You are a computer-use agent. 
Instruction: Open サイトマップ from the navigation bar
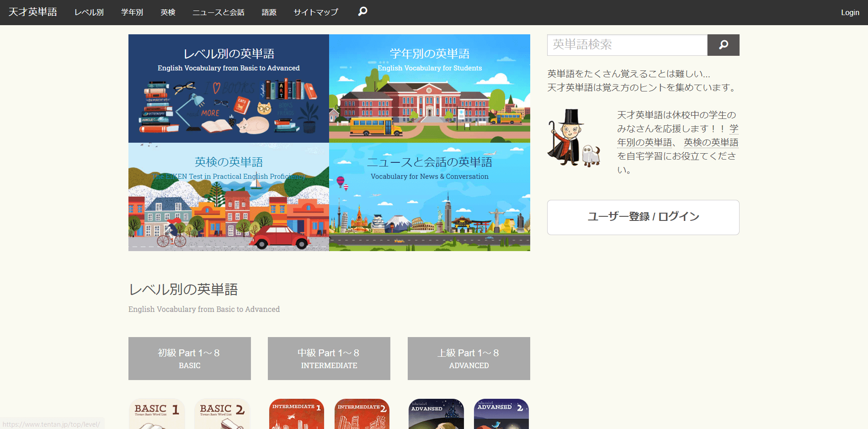coord(316,12)
